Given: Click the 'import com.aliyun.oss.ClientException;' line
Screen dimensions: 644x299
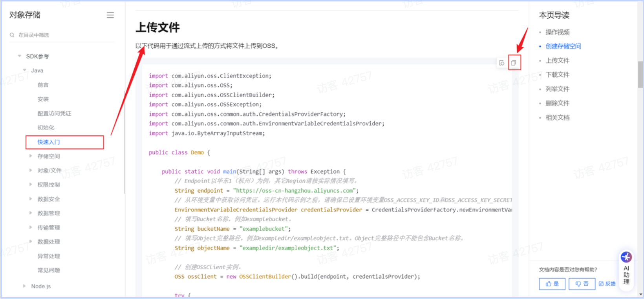Looking at the screenshot, I should pos(210,76).
